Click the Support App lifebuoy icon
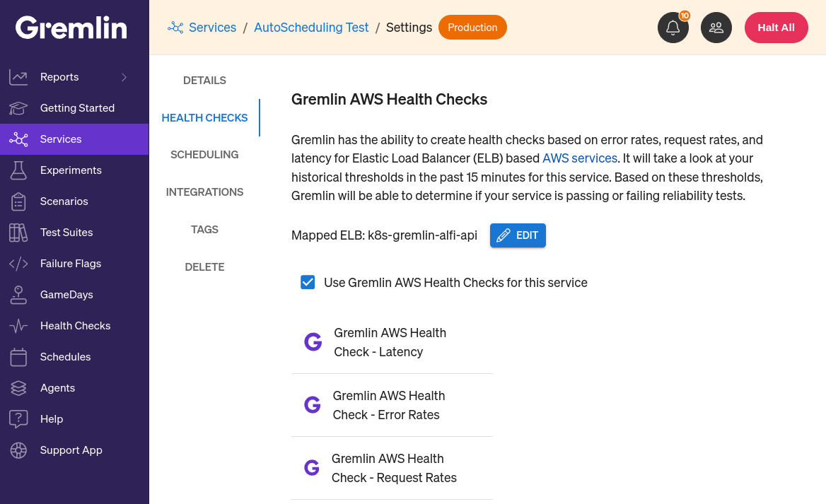The image size is (826, 504). coord(18,450)
